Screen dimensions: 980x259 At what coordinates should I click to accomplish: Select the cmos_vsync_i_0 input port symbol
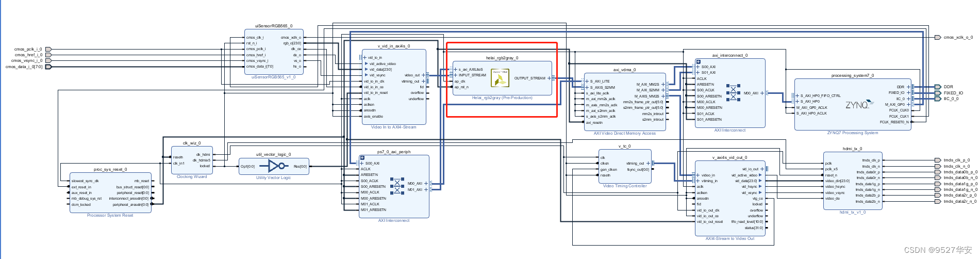coord(48,61)
